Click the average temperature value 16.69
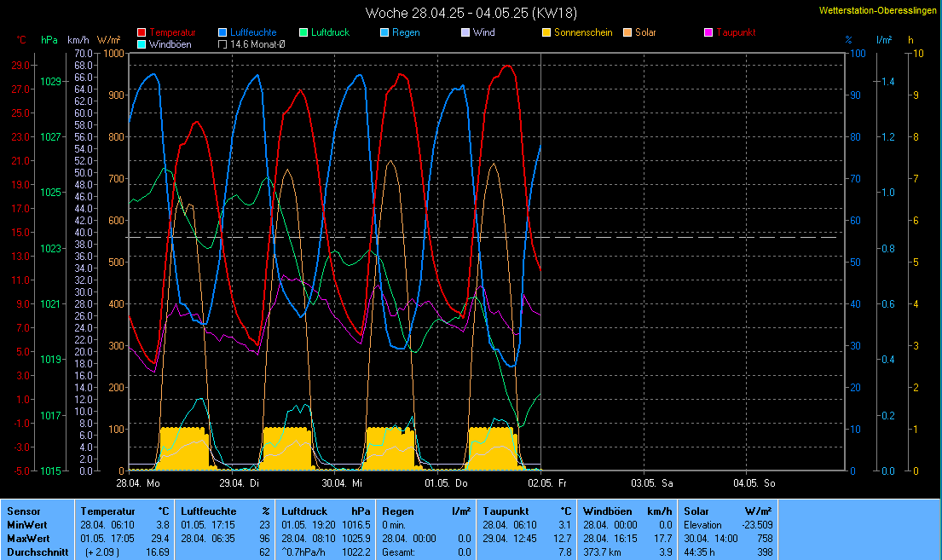The width and height of the screenshot is (942, 560). pos(158,552)
